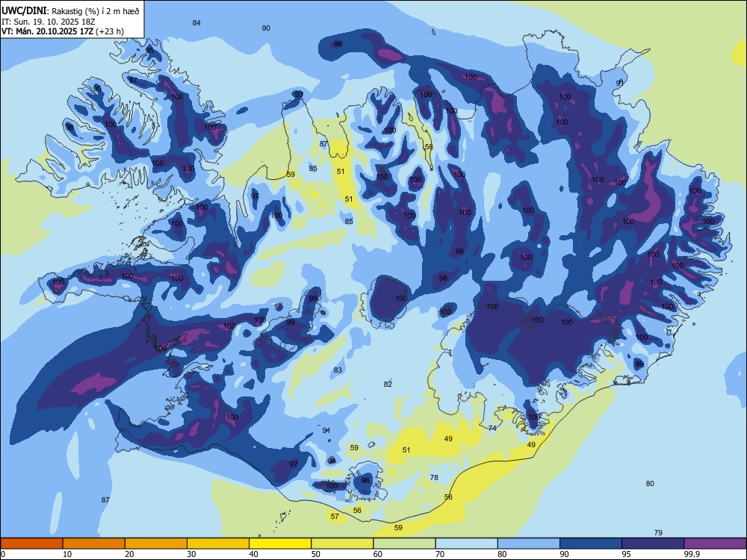Screen dimensions: 747x560
Task: Click the humidity value 84 on the map
Action: point(196,23)
